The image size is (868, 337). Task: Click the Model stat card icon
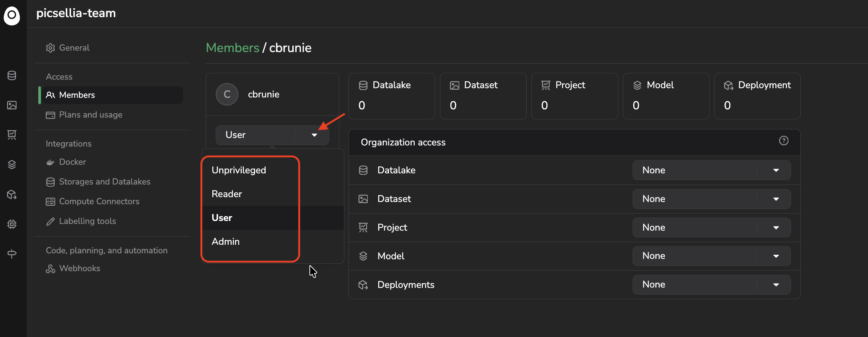pos(637,86)
